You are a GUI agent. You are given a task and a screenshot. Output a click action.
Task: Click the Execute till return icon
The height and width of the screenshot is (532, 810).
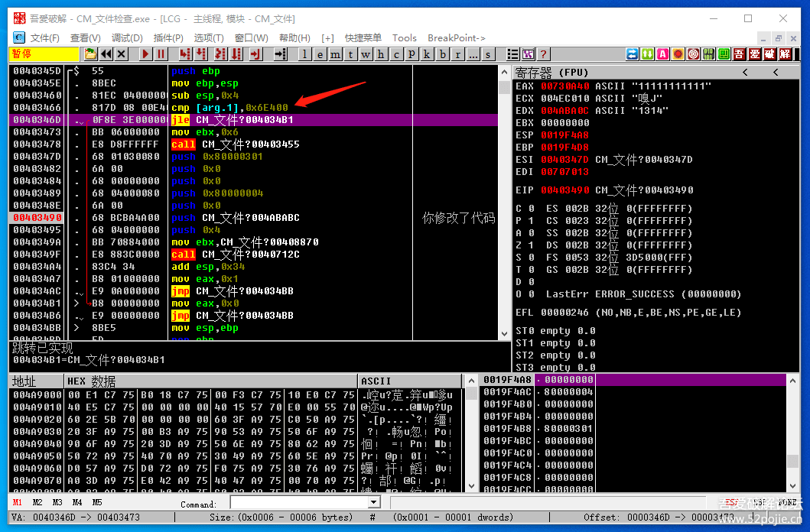coord(256,54)
